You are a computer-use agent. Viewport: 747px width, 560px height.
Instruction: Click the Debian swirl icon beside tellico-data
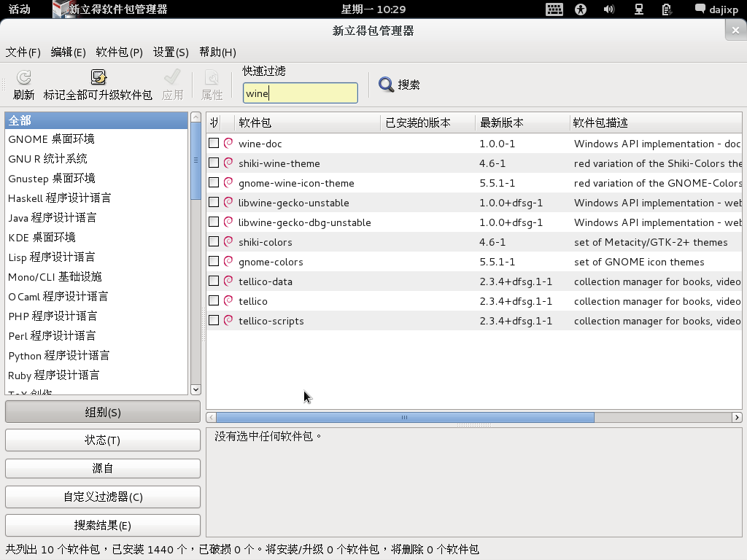228,281
